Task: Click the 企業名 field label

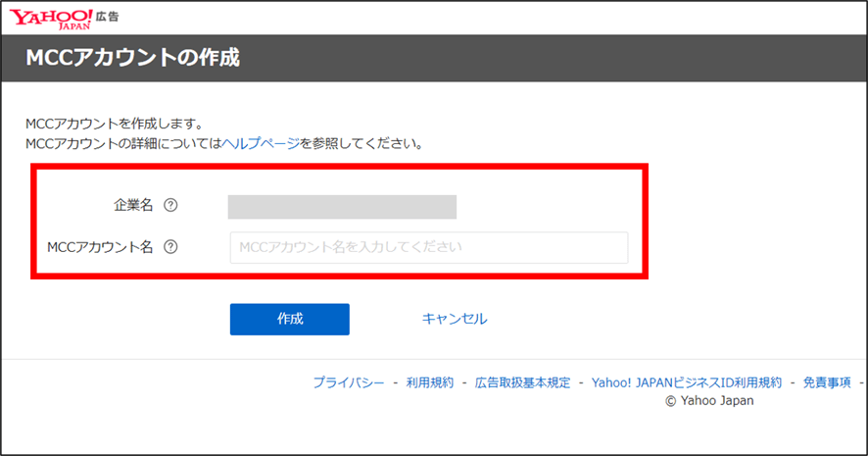Action: click(x=133, y=205)
